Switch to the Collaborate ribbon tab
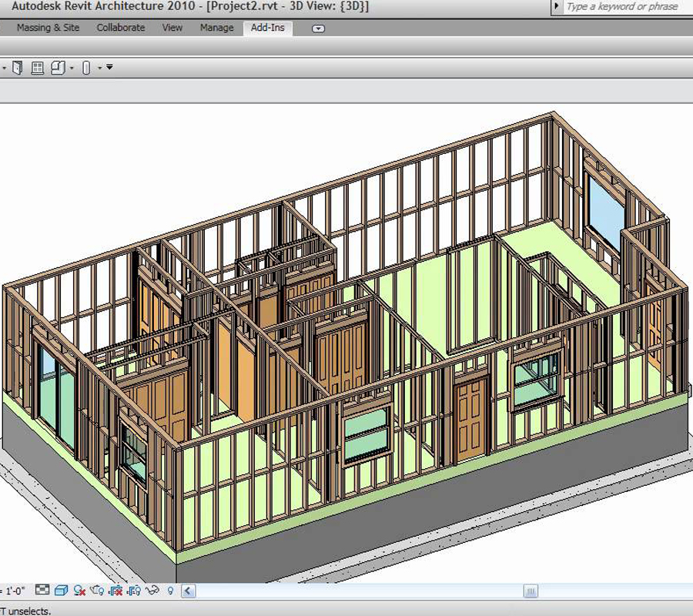This screenshot has width=693, height=616. pos(120,28)
